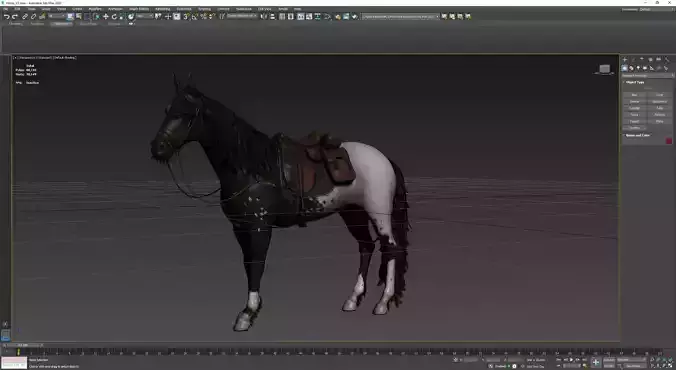Click the Teapot primitive button
676x370 pixels.
click(634, 121)
